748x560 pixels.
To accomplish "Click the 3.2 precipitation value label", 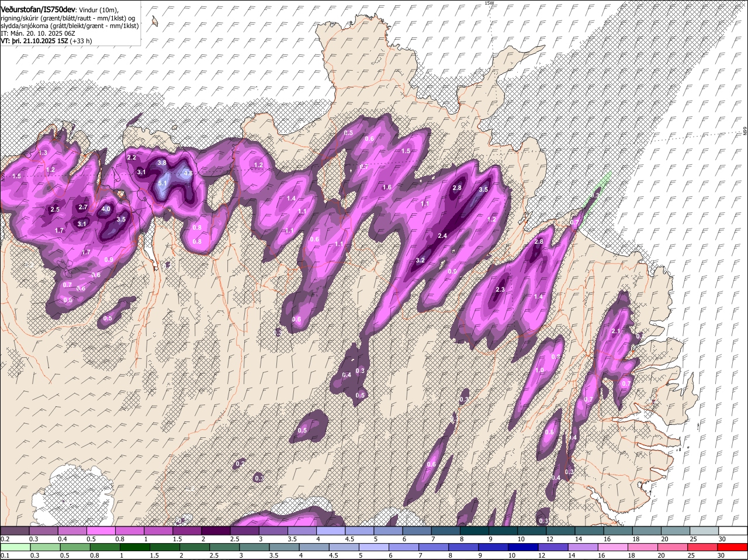I will [420, 260].
